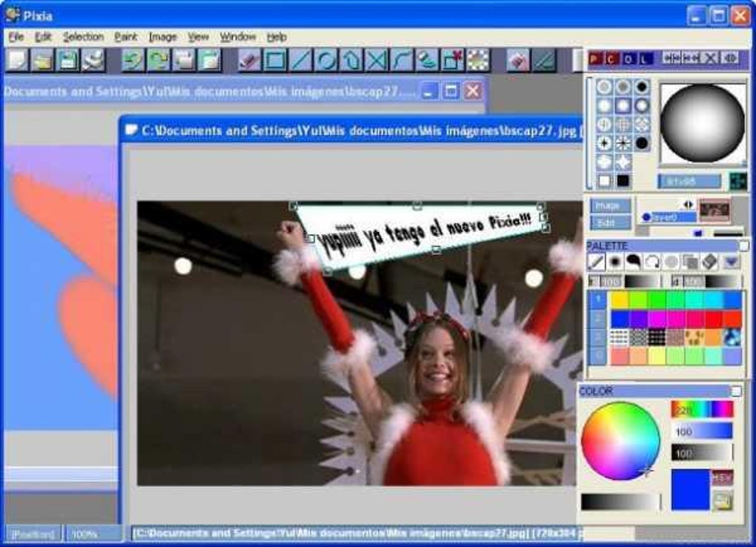Adjust the t density slider in PALETTE
This screenshot has height=547, width=756.
(x=643, y=281)
